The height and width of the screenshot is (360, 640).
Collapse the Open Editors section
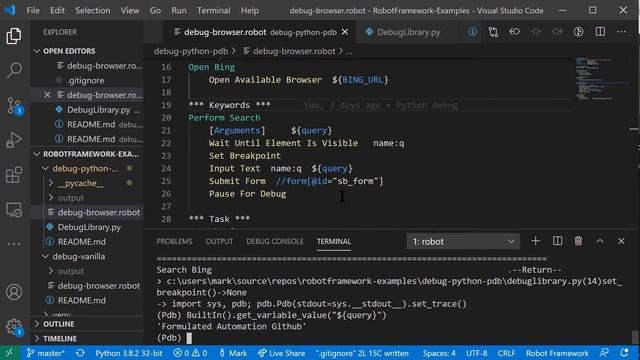(x=37, y=51)
